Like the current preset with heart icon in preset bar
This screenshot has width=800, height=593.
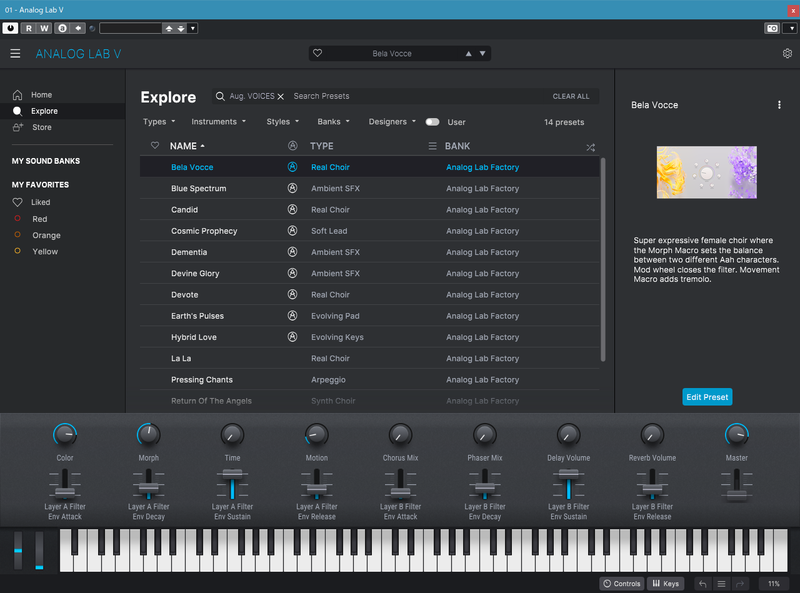[x=317, y=53]
